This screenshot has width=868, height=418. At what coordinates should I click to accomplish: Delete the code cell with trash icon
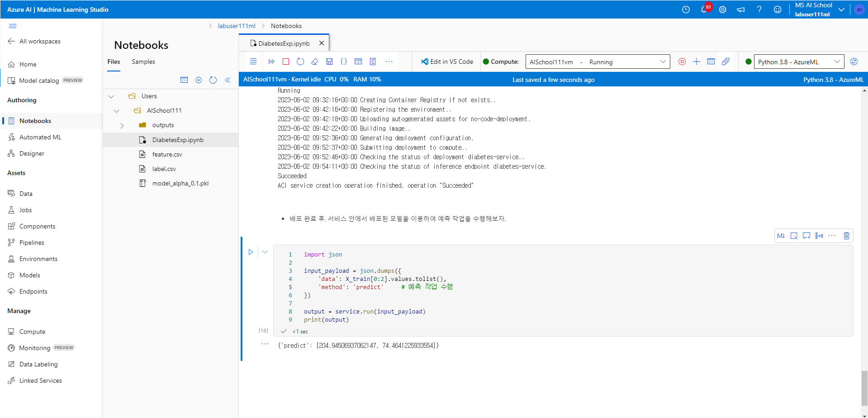847,236
